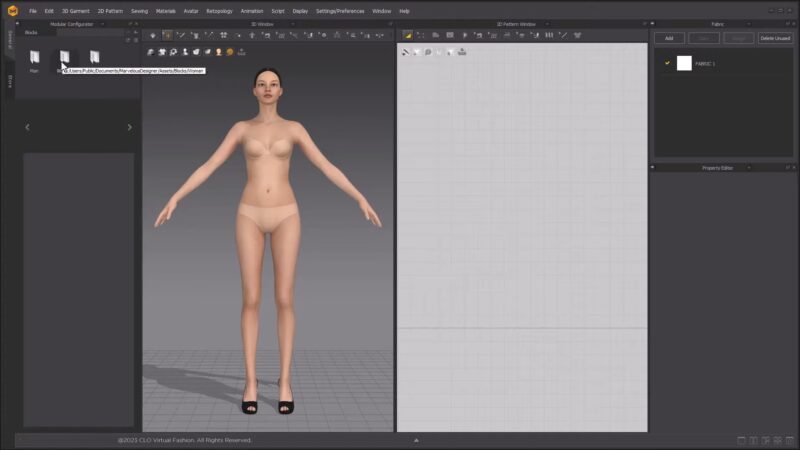The height and width of the screenshot is (450, 800).
Task: Click the three vertical bars icon in 2D toolbar
Action: pos(549,35)
